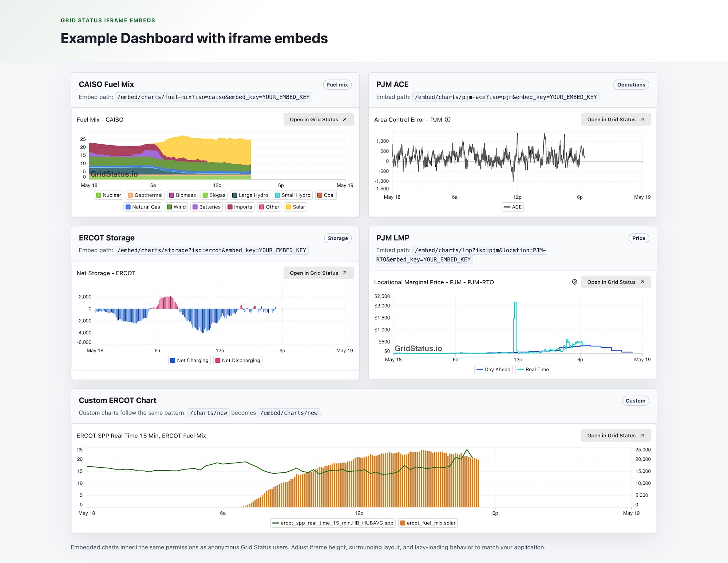Toggle Solar series in CAISO legend
Screen dimensions: 728x563
(x=296, y=207)
